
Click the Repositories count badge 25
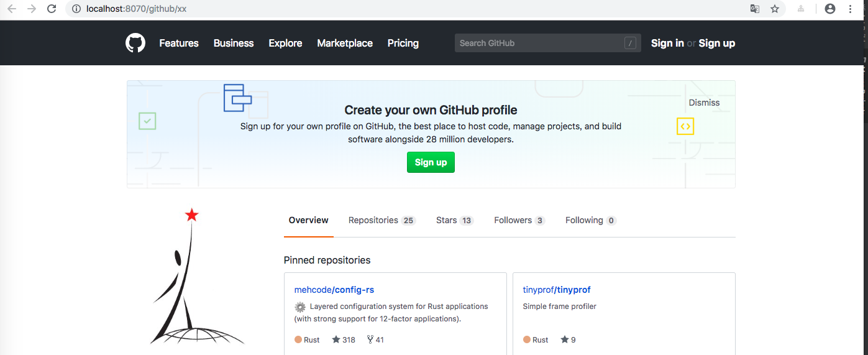click(x=408, y=221)
